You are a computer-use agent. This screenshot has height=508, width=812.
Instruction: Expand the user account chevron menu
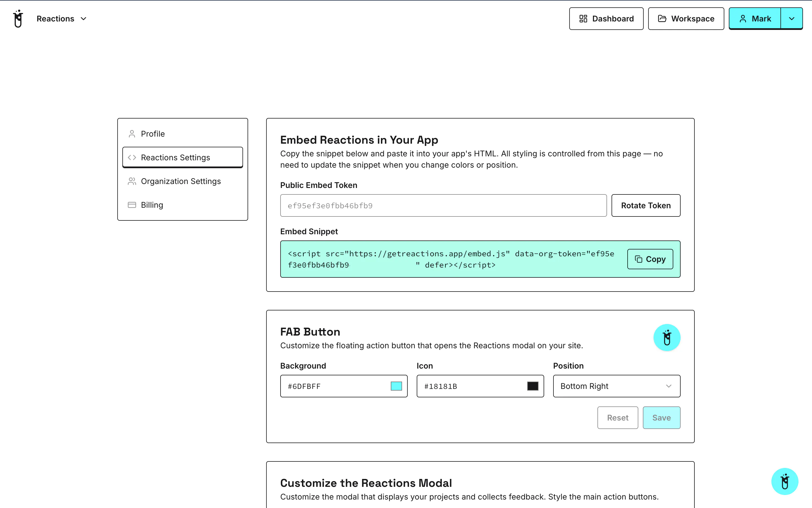pos(791,19)
